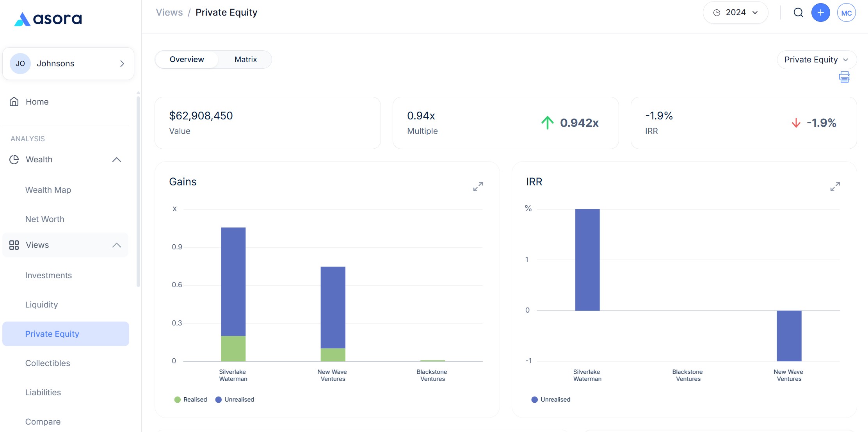Click the search magnifier icon
Viewport: 868px width, 432px height.
[x=798, y=13]
